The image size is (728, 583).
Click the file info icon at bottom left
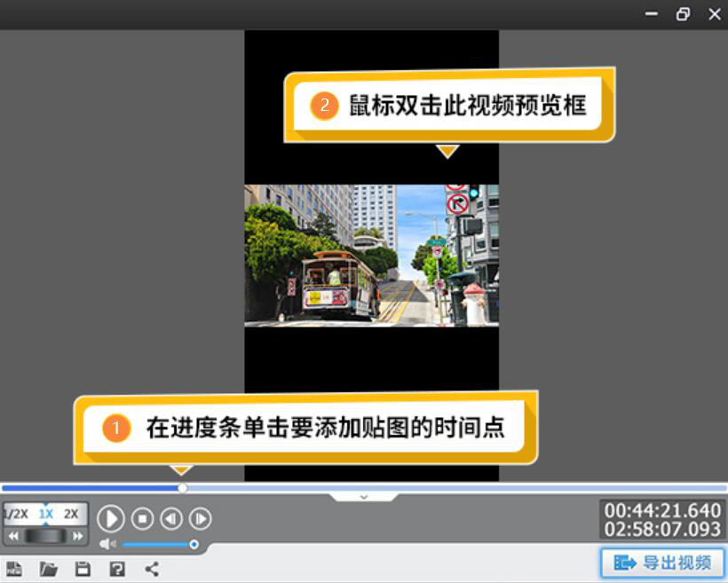[13, 570]
